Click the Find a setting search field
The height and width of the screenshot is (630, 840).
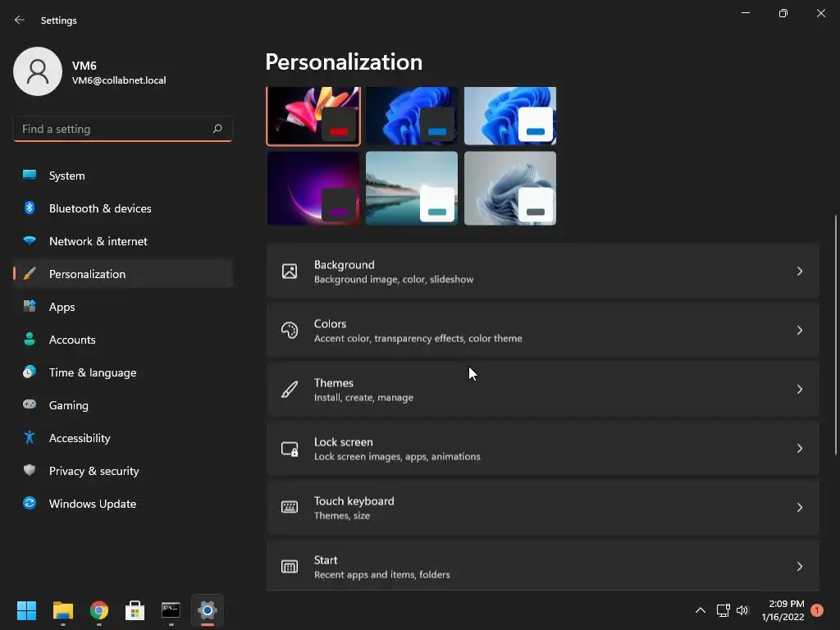pyautogui.click(x=123, y=129)
